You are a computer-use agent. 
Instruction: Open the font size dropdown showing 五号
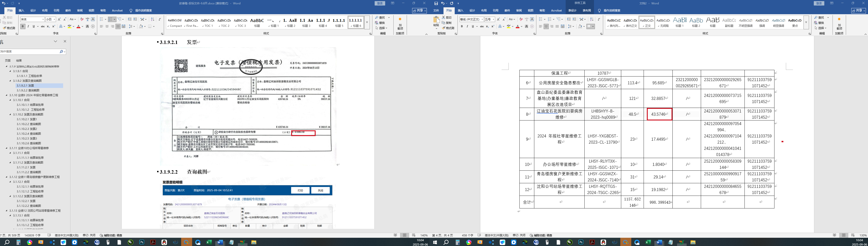click(x=493, y=19)
